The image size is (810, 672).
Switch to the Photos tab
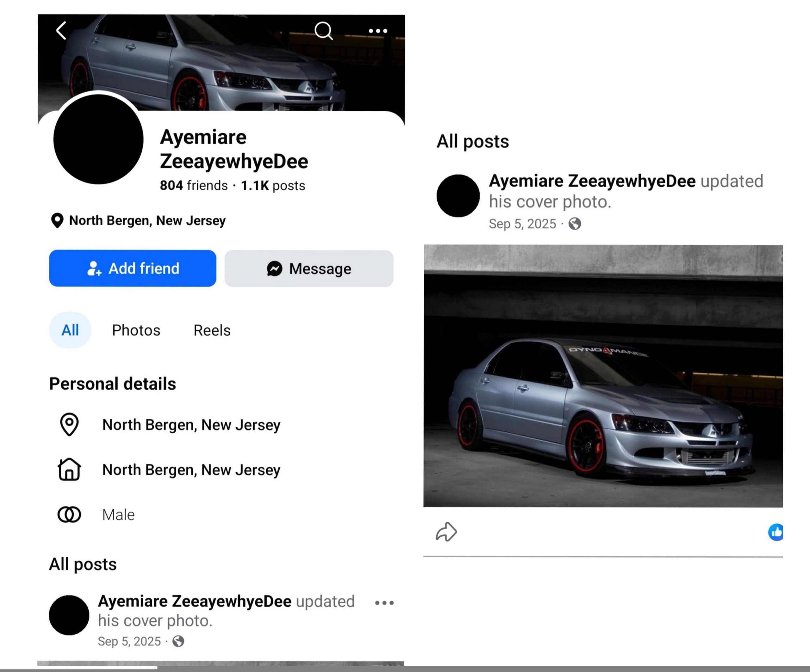click(x=136, y=330)
